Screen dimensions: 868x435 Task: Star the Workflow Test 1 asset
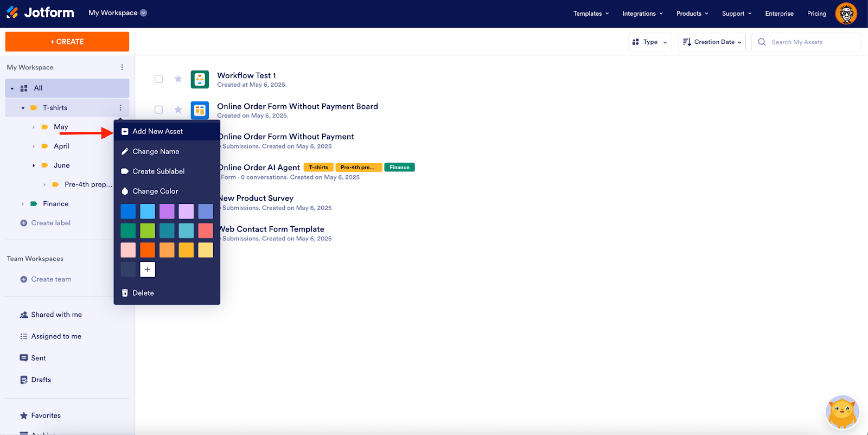pos(178,79)
